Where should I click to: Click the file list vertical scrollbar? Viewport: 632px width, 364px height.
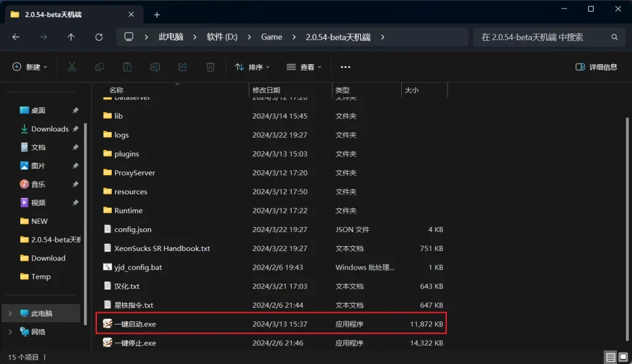click(x=628, y=216)
